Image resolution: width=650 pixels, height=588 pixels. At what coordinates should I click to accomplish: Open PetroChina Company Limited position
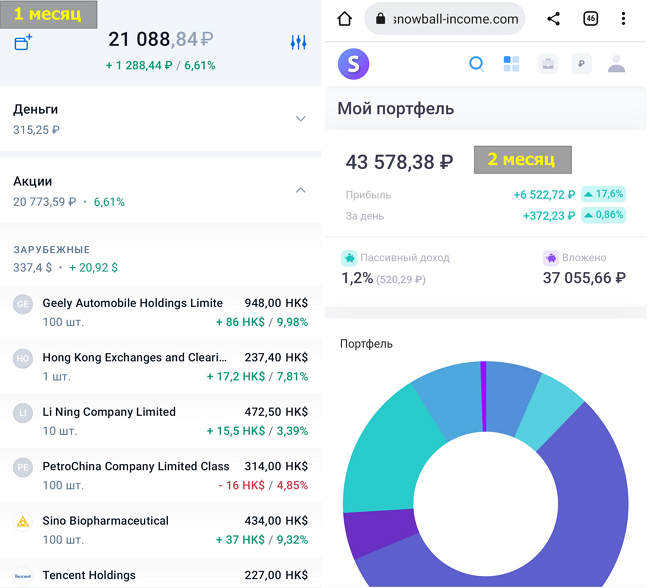[x=160, y=475]
